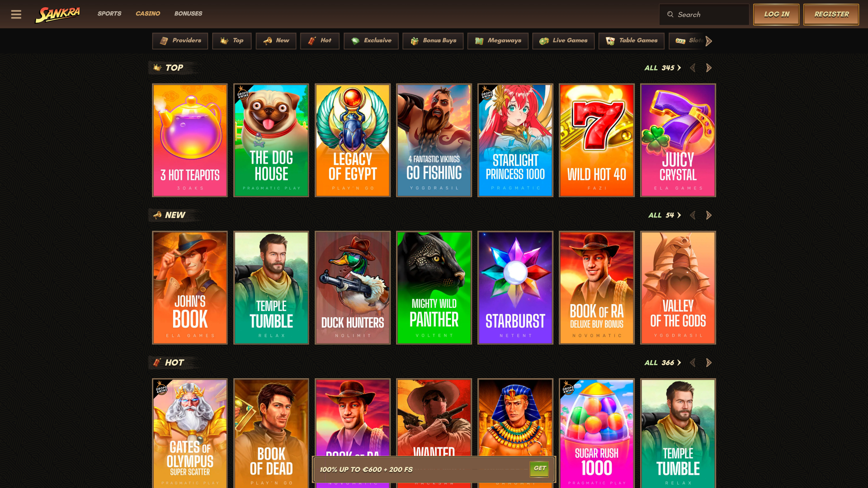Open 3 Hot Teapots game

[x=190, y=140]
